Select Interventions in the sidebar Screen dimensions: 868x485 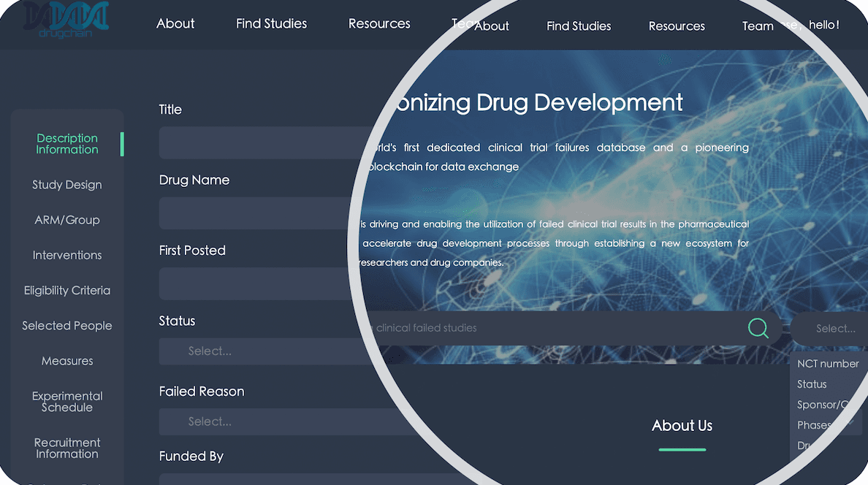click(67, 255)
